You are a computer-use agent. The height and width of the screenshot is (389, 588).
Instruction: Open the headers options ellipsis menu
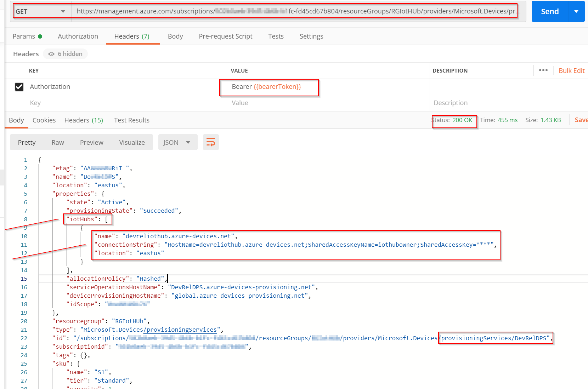[543, 70]
